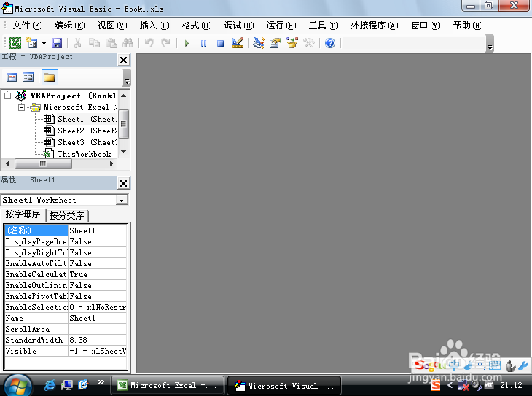This screenshot has width=532, height=396.
Task: Save the workbook with the floppy icon
Action: (57, 43)
